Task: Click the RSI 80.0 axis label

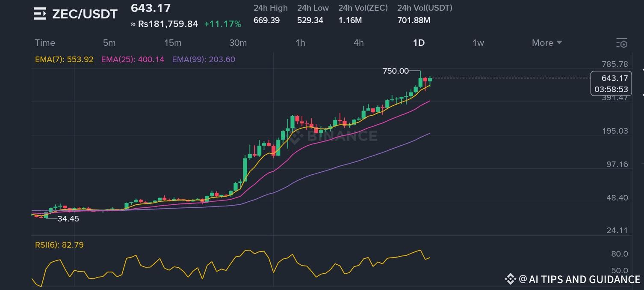Action: pyautogui.click(x=620, y=254)
